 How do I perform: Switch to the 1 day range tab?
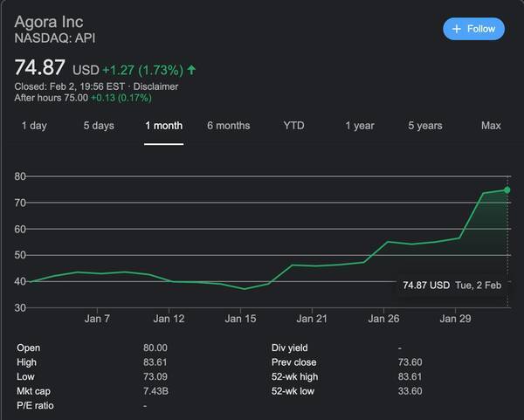34,126
